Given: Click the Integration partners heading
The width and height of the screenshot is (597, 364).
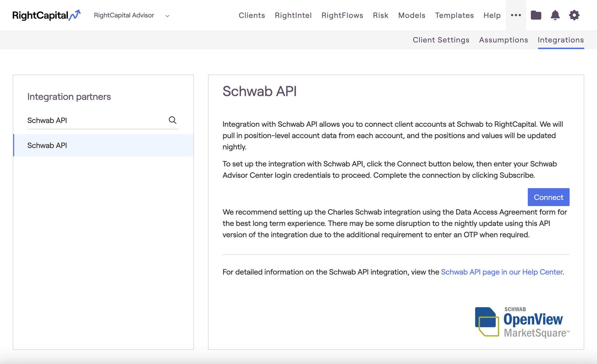Looking at the screenshot, I should (69, 97).
